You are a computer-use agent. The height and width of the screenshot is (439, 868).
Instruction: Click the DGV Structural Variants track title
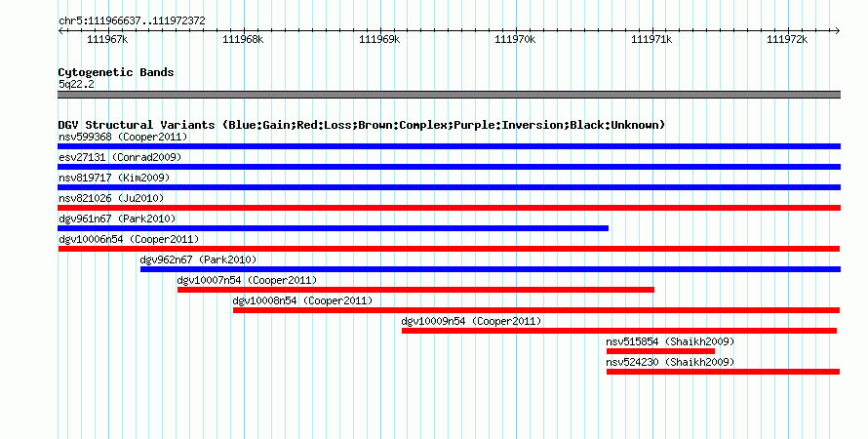tap(362, 125)
